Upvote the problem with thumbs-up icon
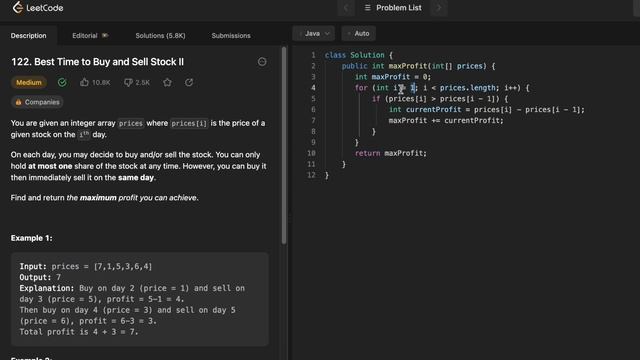The height and width of the screenshot is (360, 640). click(84, 82)
